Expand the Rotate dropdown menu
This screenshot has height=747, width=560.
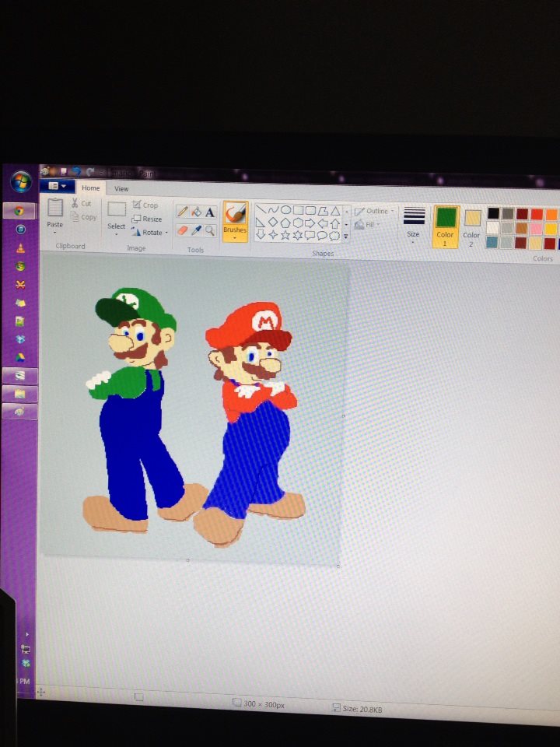(x=166, y=233)
